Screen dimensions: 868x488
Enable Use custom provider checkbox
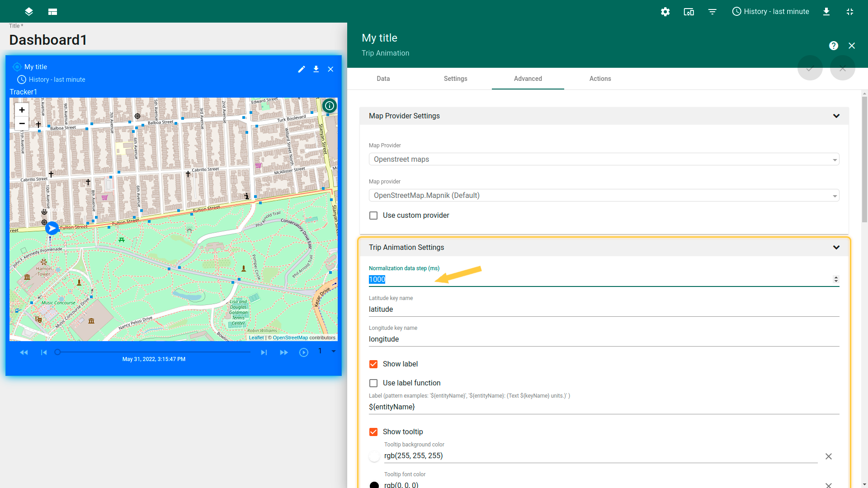coord(373,216)
